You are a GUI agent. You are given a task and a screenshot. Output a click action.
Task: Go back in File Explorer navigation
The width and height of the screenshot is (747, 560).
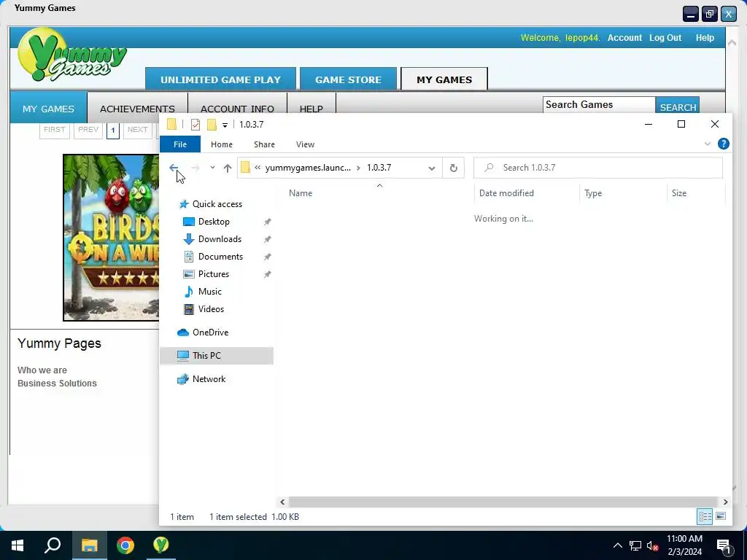[174, 168]
